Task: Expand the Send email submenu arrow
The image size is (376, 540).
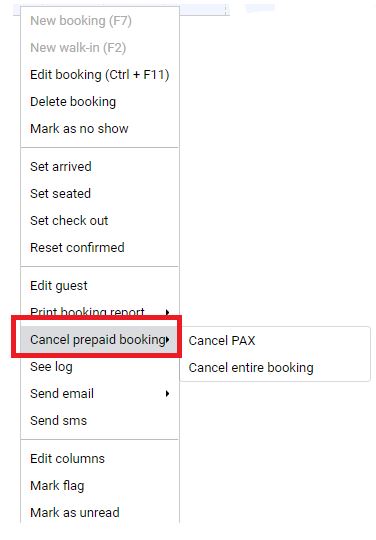Action: (167, 394)
